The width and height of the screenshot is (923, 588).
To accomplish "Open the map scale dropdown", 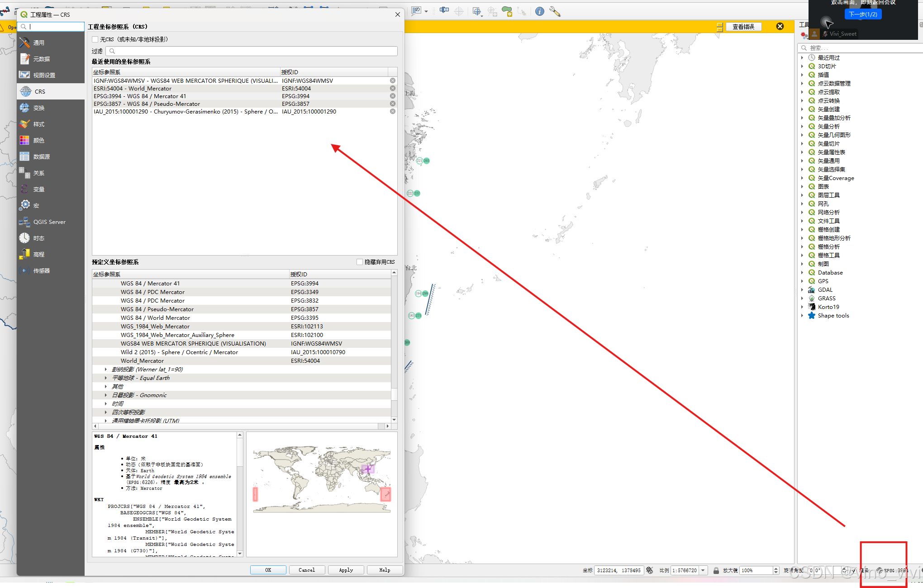I will (x=703, y=570).
